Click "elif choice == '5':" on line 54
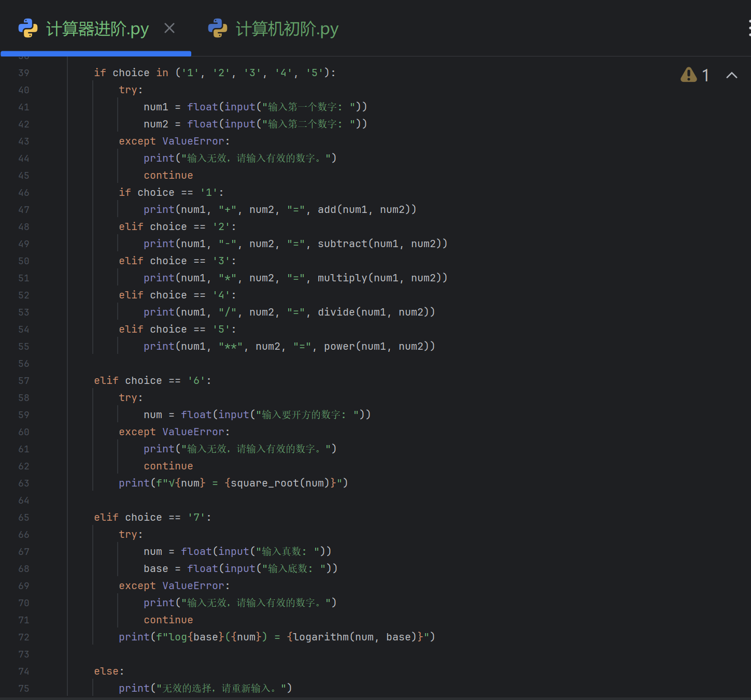The image size is (751, 700). tap(177, 329)
